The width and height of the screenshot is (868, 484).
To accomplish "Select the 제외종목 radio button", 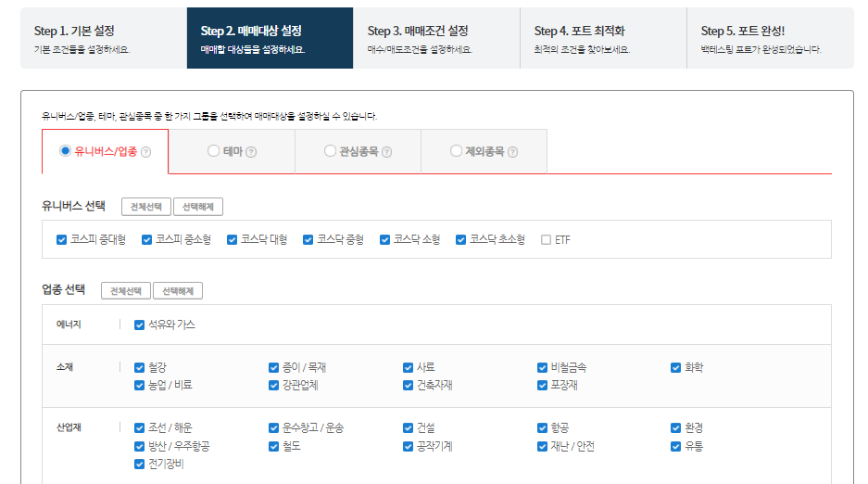I will tap(456, 150).
